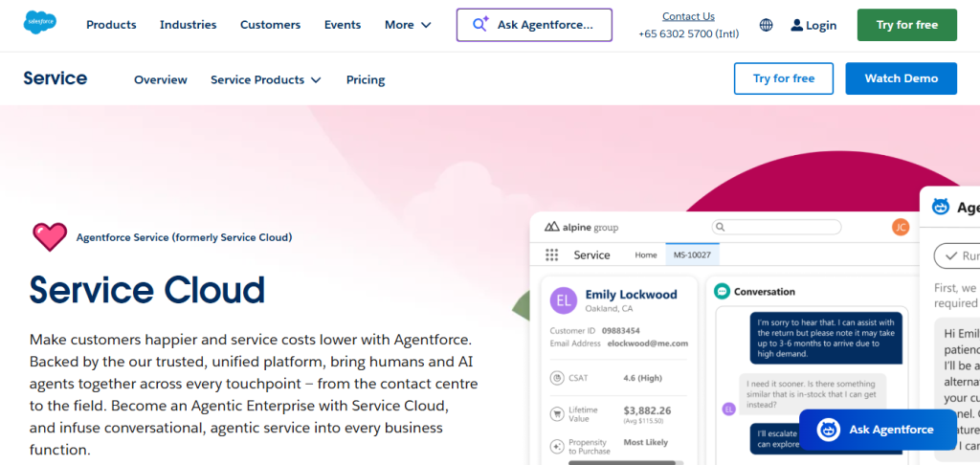Click the search field in alpine group header
The height and width of the screenshot is (465, 980).
(776, 227)
